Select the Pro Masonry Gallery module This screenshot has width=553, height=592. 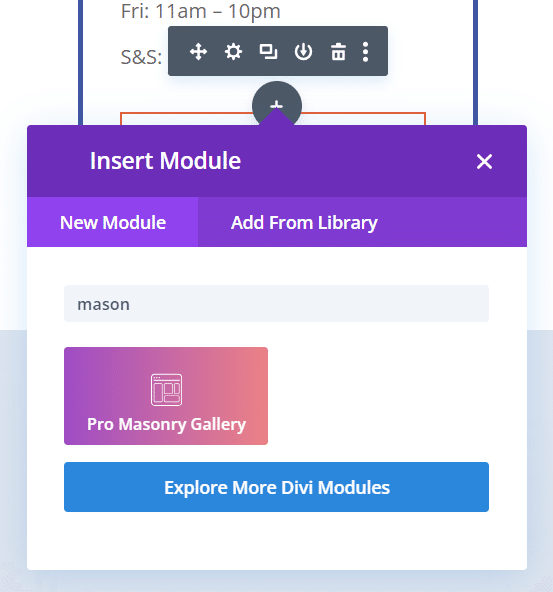[166, 396]
